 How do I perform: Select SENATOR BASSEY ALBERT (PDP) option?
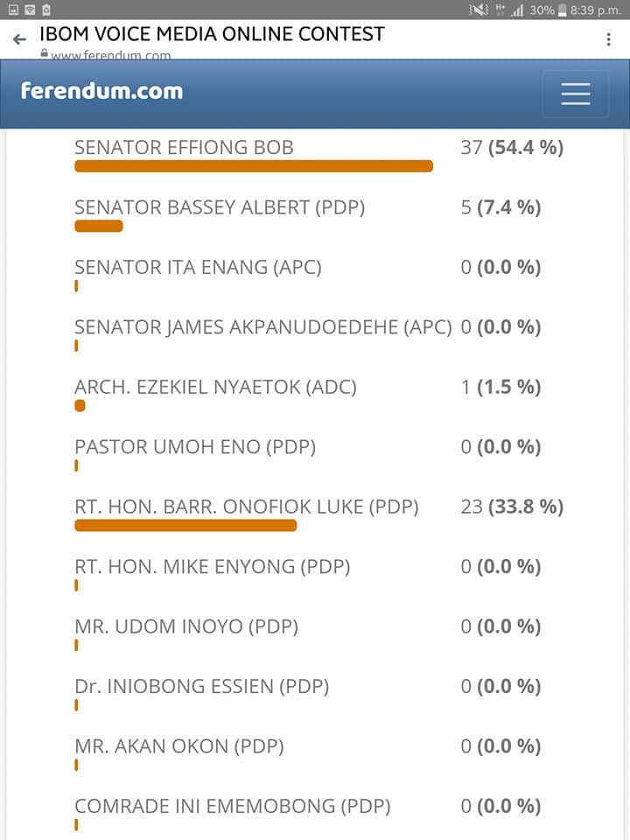[220, 207]
